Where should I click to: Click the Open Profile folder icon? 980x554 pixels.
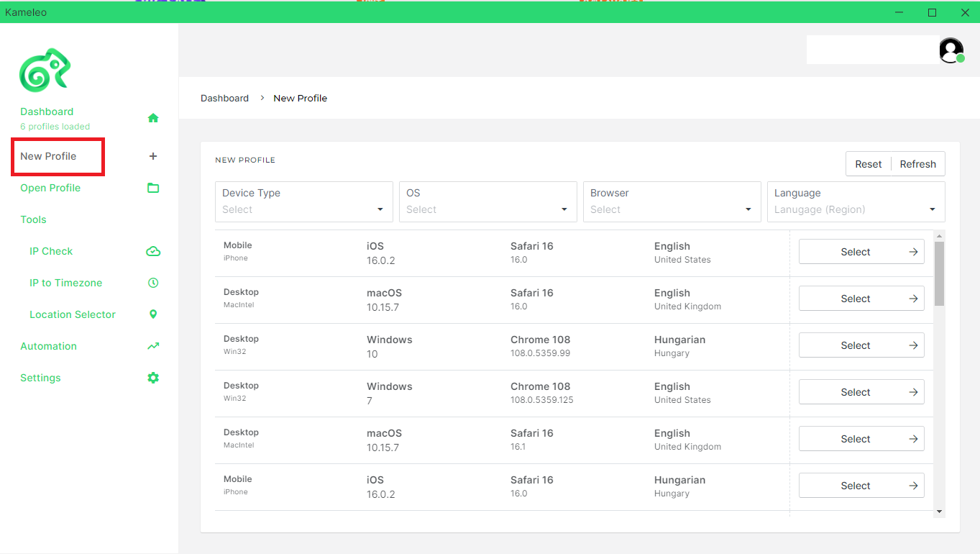click(153, 188)
